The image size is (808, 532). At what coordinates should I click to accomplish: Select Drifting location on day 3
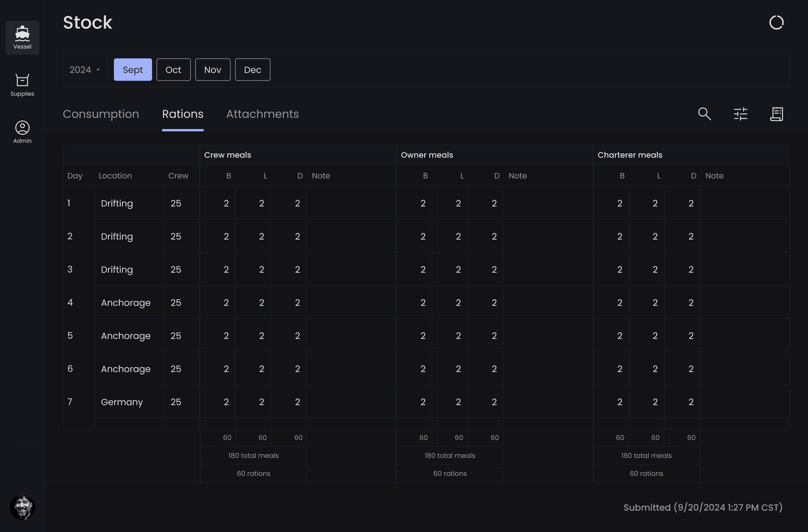point(129,269)
